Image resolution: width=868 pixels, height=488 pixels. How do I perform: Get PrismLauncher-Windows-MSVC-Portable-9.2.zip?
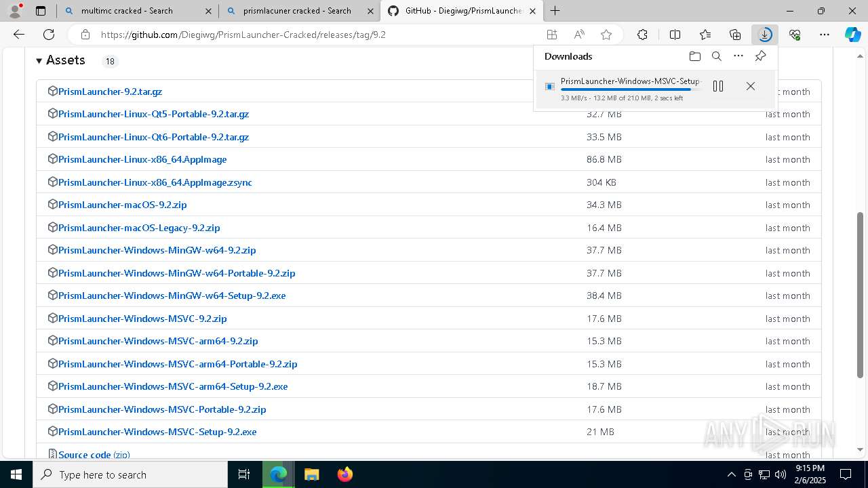[x=162, y=409]
